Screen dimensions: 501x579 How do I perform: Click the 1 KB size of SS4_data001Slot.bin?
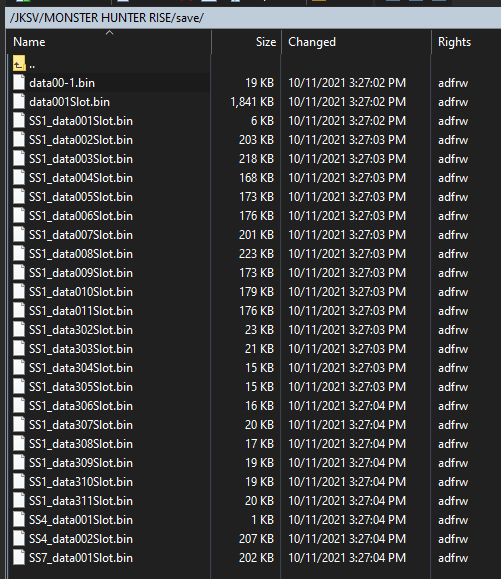[262, 520]
